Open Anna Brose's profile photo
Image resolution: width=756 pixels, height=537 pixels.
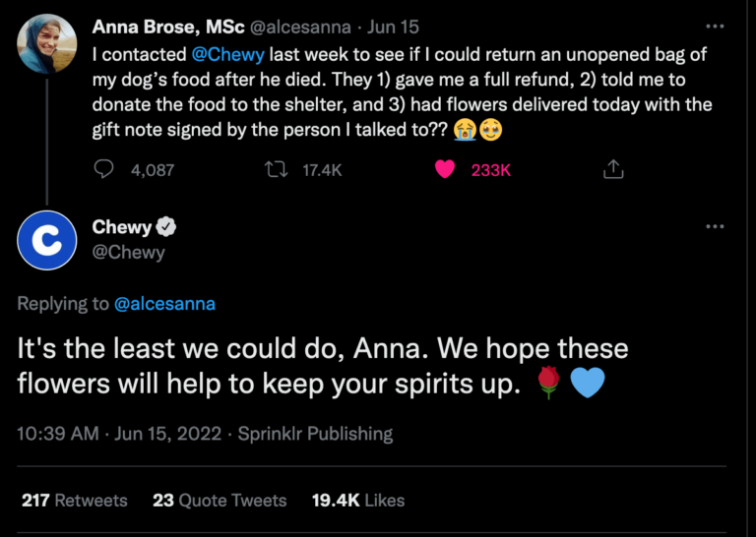pyautogui.click(x=47, y=43)
